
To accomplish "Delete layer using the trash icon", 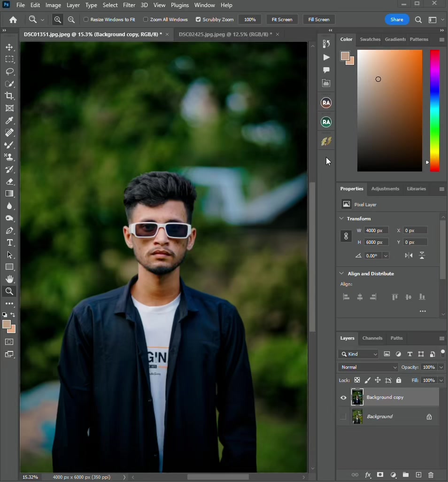I will click(431, 475).
